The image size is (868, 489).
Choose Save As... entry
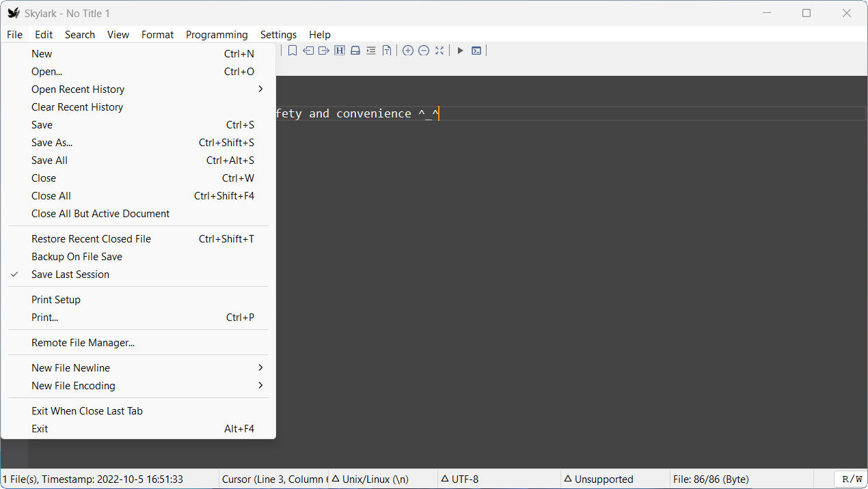tap(138, 143)
